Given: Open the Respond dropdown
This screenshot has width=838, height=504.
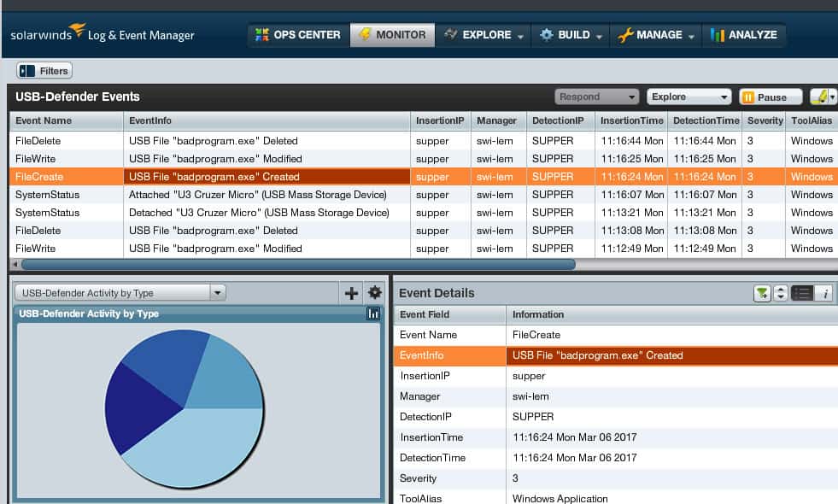Looking at the screenshot, I should click(x=596, y=97).
